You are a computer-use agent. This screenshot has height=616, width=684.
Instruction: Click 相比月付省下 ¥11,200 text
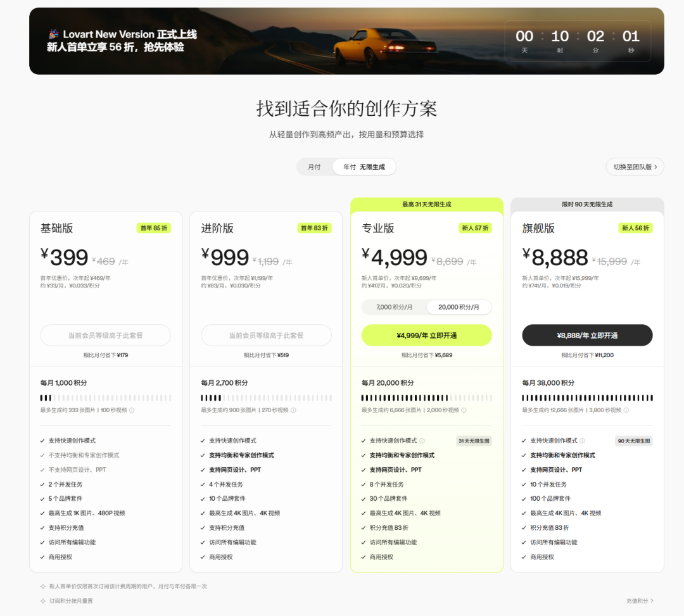(x=587, y=355)
